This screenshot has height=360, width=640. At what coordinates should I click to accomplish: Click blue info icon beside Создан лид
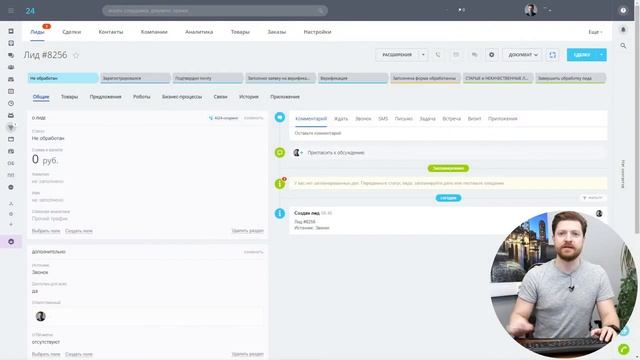(280, 213)
